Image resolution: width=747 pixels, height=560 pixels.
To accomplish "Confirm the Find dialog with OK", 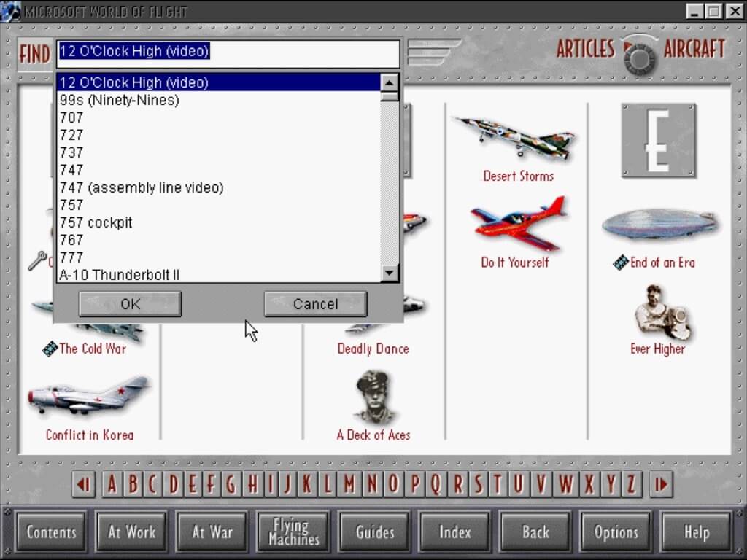I will [x=130, y=304].
